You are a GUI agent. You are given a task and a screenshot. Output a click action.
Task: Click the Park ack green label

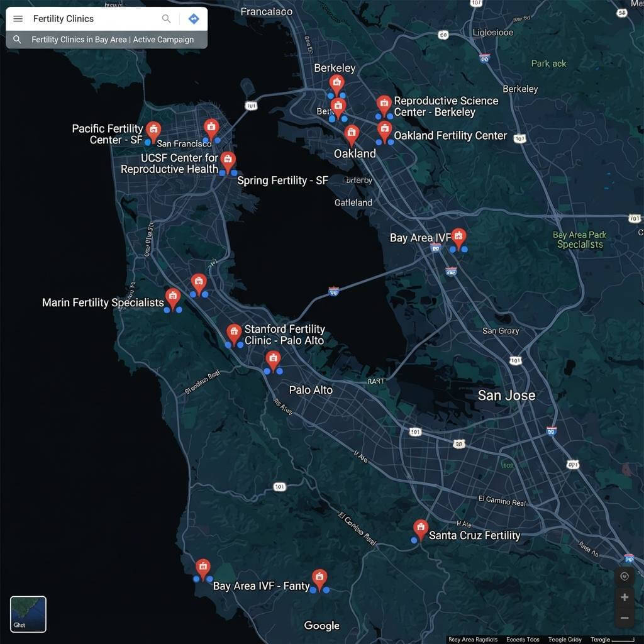pos(548,64)
